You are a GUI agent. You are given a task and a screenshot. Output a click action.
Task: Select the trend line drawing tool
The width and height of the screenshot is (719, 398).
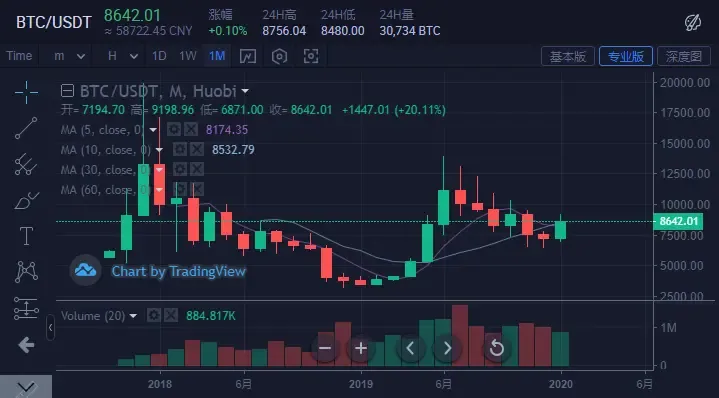pos(26,128)
